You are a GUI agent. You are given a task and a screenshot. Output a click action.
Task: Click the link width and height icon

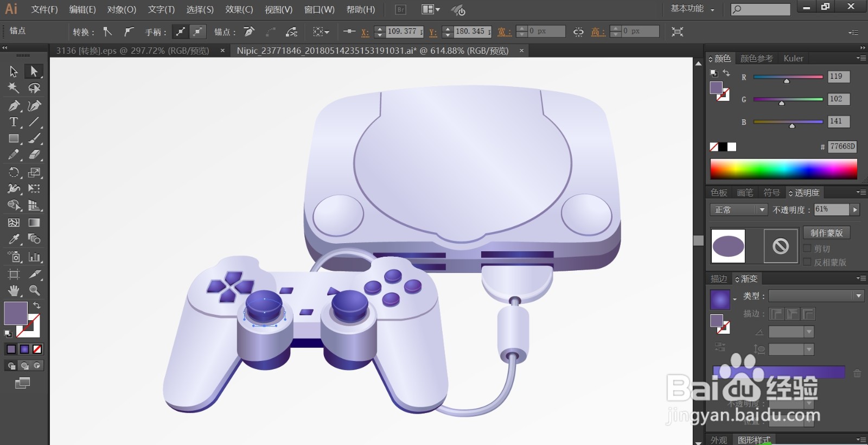[x=578, y=32]
